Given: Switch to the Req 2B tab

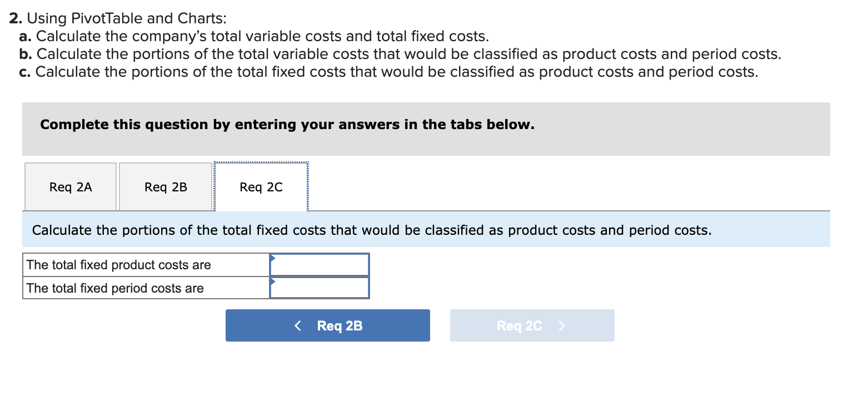Looking at the screenshot, I should click(165, 186).
